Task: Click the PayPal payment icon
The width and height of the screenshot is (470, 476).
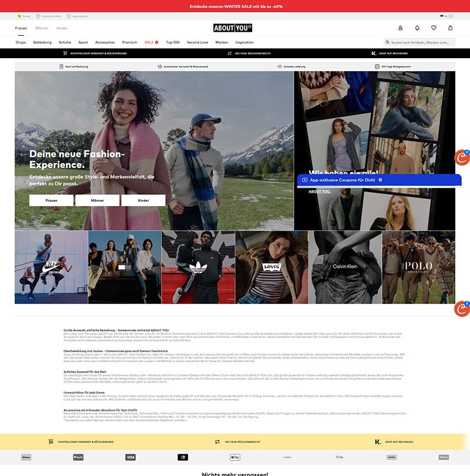Action: pos(78,457)
